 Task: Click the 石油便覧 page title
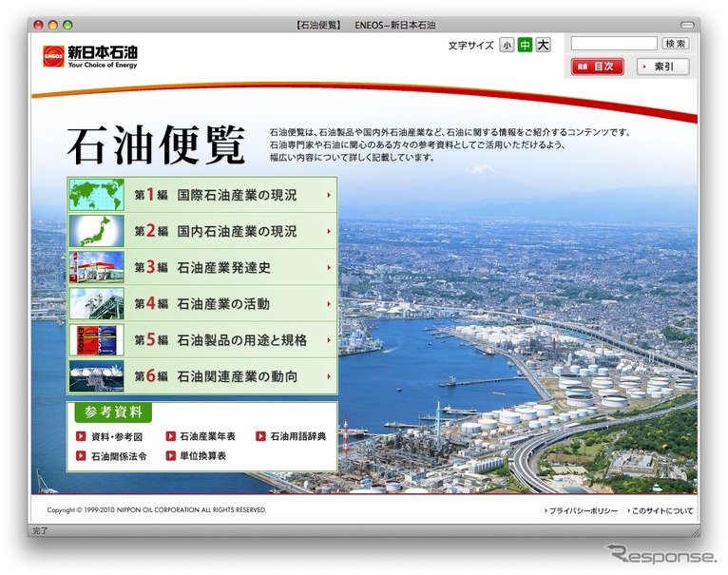[156, 144]
